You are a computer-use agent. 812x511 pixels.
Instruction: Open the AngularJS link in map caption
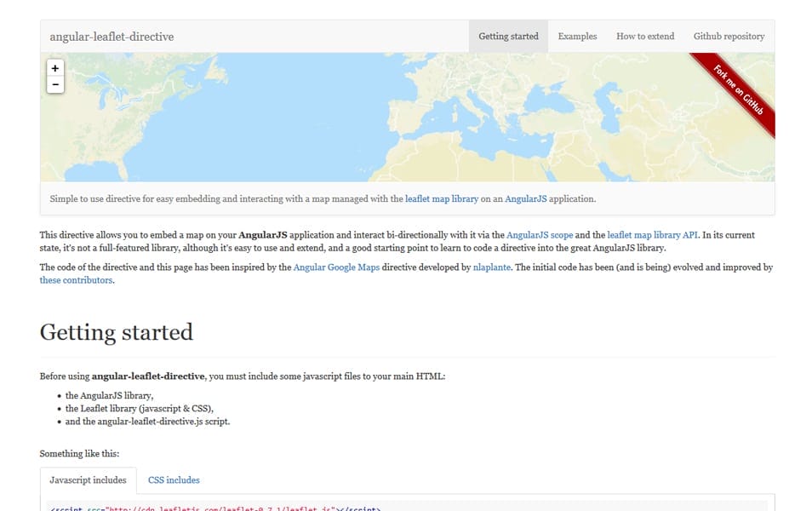[525, 199]
